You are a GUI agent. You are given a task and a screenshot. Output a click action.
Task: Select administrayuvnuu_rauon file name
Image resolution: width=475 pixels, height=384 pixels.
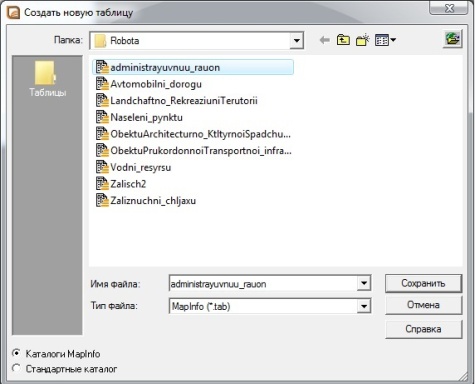pyautogui.click(x=165, y=68)
